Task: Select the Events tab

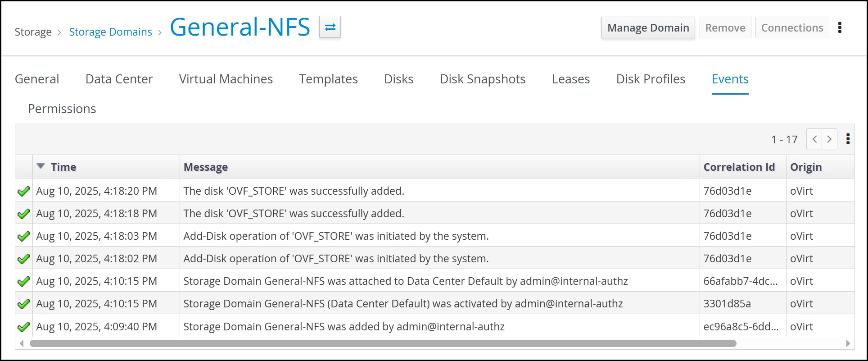Action: (x=730, y=79)
